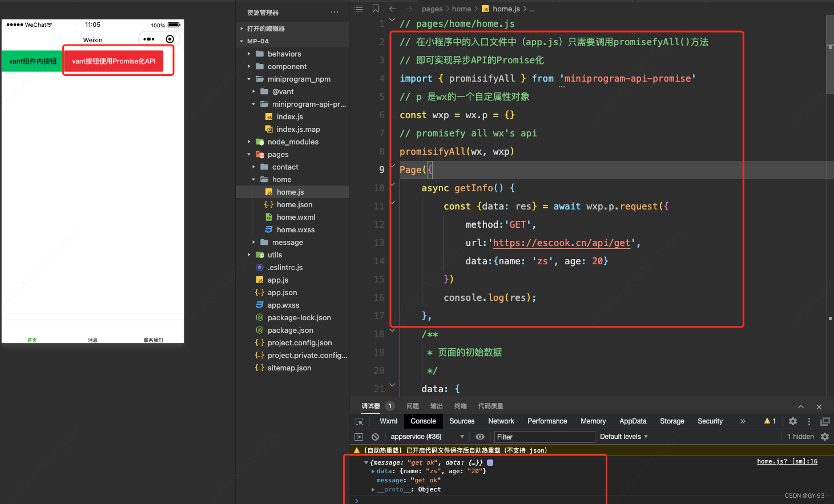Click the editor vertical scrollbar
The image size is (834, 504).
tap(830, 54)
